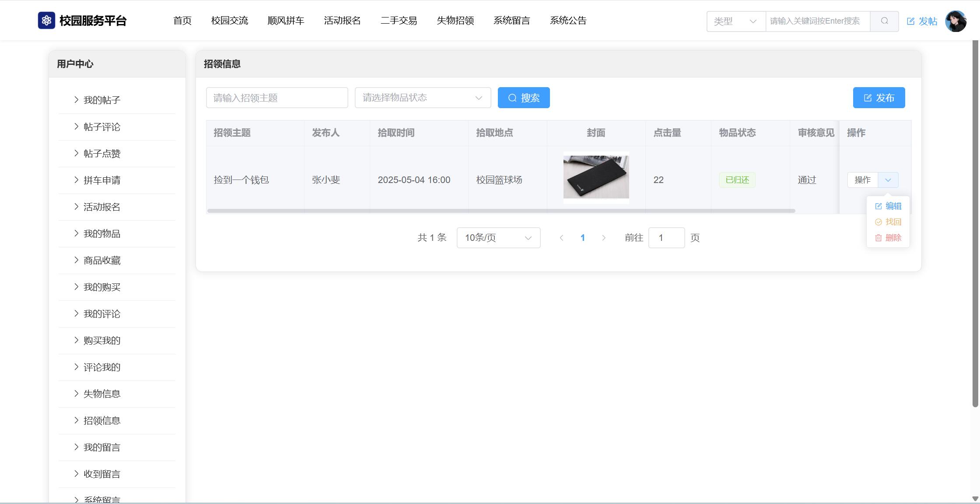Click 删除 delete option with trash icon

point(888,238)
